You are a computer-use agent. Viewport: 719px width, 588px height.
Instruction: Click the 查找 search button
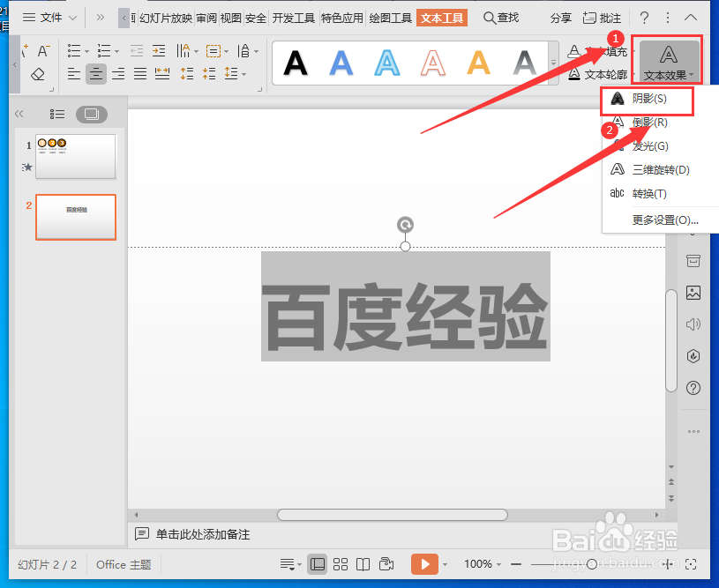coord(501,18)
